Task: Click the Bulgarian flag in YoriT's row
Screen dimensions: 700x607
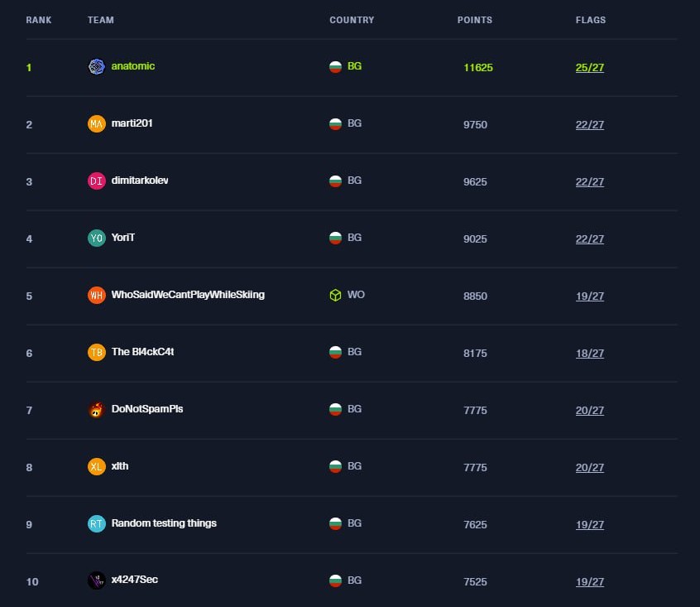Action: coord(335,238)
